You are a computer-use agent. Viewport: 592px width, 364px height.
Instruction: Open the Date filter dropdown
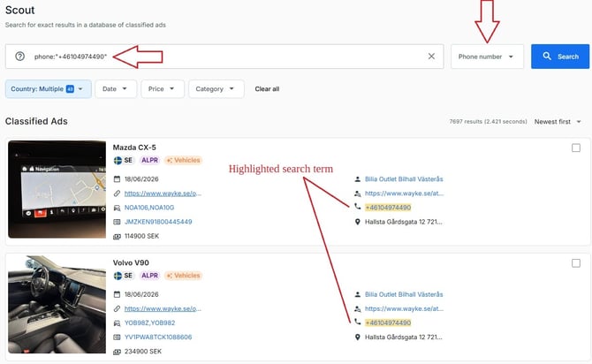click(116, 88)
